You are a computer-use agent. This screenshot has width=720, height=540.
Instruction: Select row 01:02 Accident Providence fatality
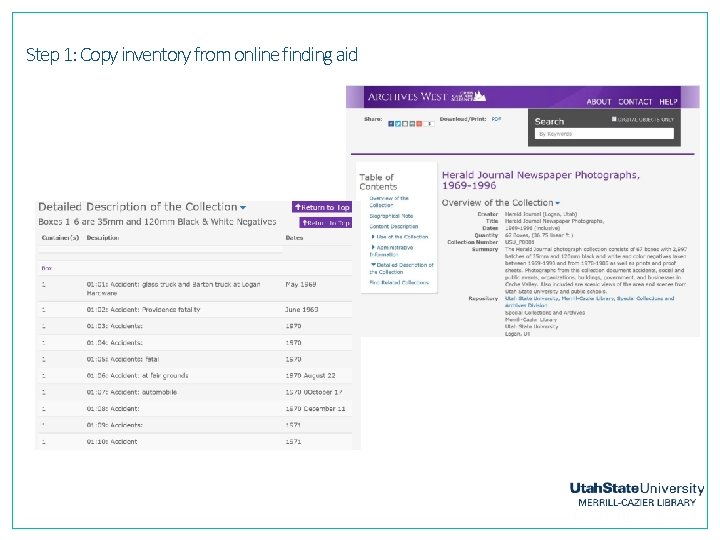195,309
